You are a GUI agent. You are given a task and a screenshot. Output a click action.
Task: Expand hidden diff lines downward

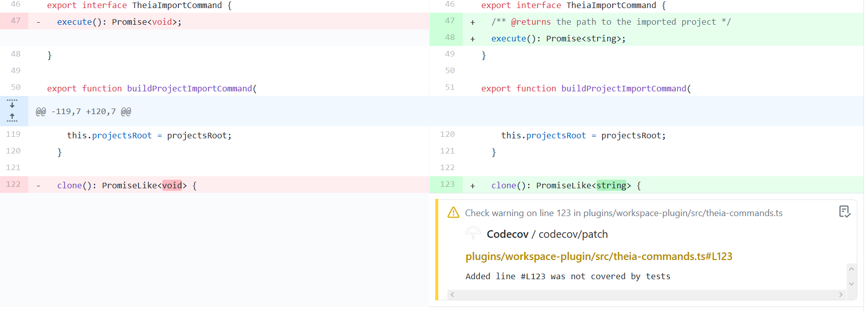tap(12, 103)
